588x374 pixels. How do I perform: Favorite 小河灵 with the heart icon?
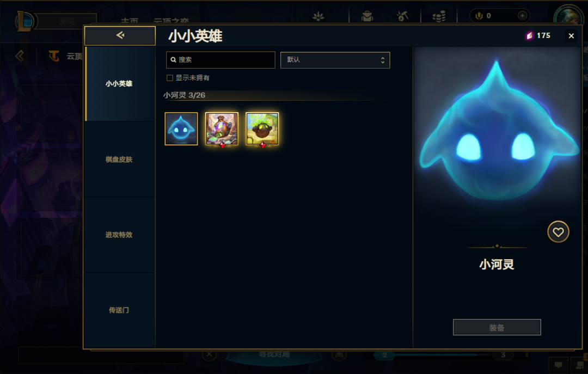(x=558, y=232)
